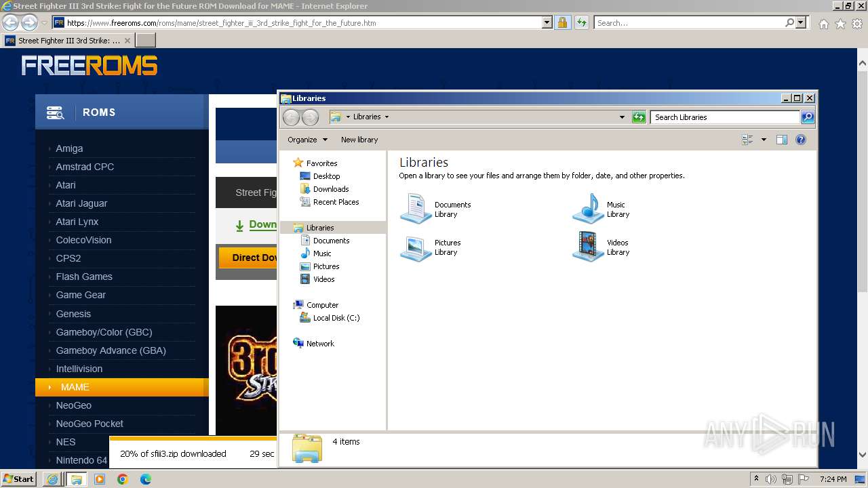Open the Documents library icon

(x=416, y=209)
